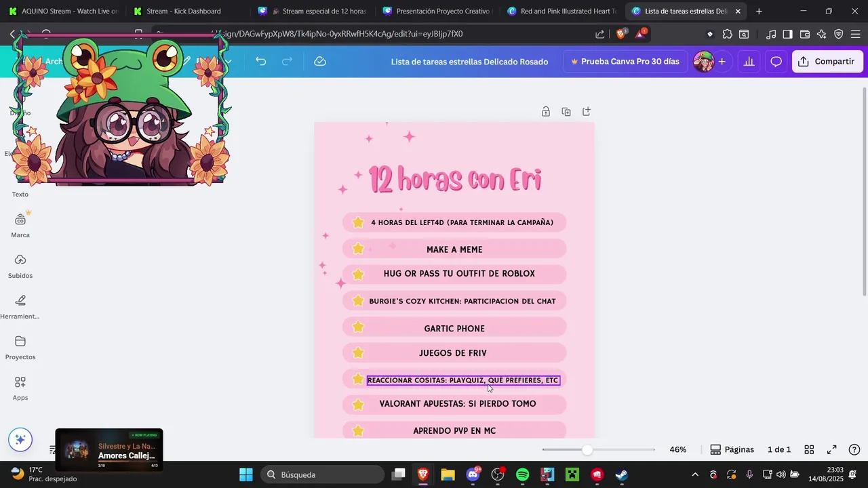The height and width of the screenshot is (488, 868).
Task: Toggle the microphone in system tray
Action: [x=749, y=474]
